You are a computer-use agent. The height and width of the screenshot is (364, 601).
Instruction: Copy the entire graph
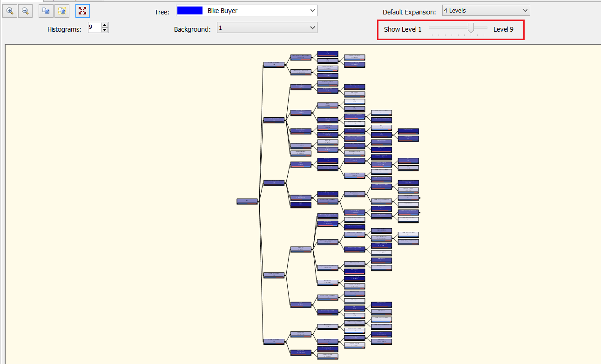click(x=62, y=10)
